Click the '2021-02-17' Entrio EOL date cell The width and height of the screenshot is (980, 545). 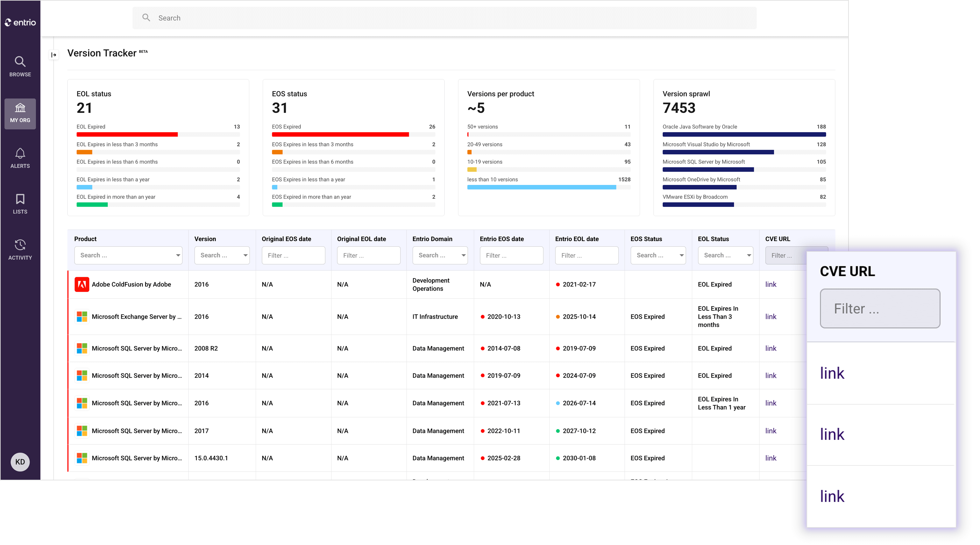(x=579, y=284)
